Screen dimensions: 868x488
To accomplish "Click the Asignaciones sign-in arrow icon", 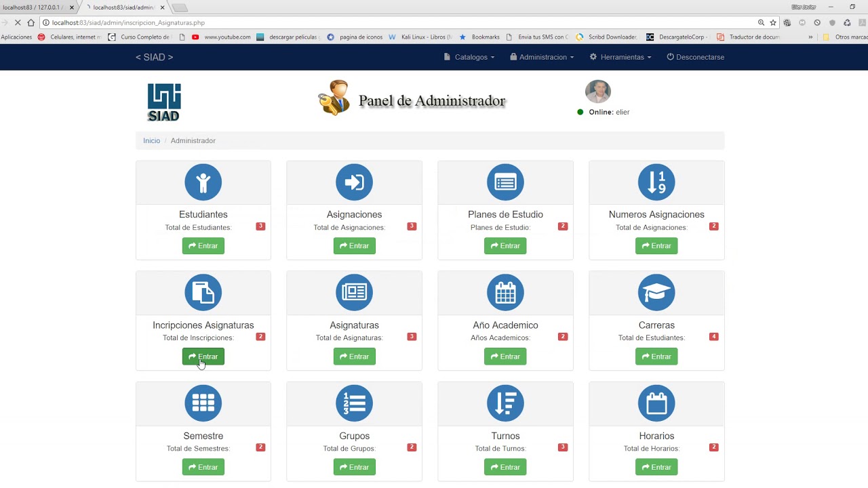I will [x=354, y=182].
